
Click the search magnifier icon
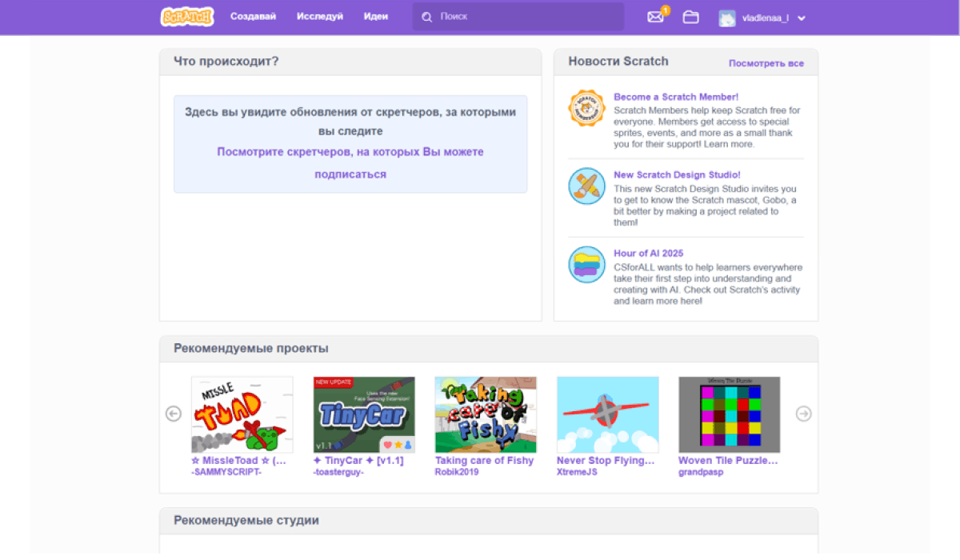tap(427, 17)
